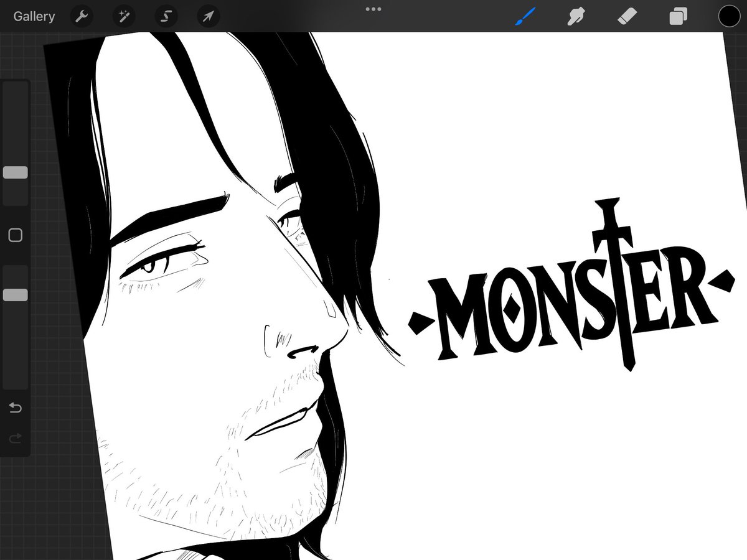Open the Actions wrench menu
The height and width of the screenshot is (560, 747).
(82, 16)
